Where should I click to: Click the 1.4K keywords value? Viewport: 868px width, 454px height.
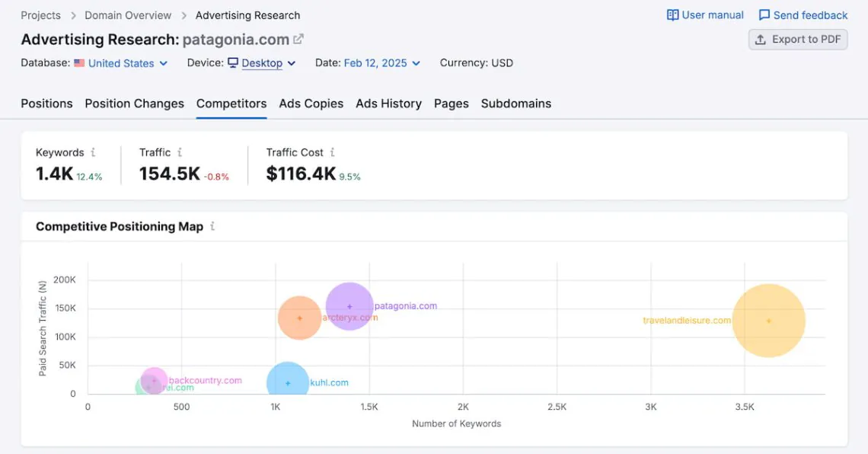[x=54, y=174]
